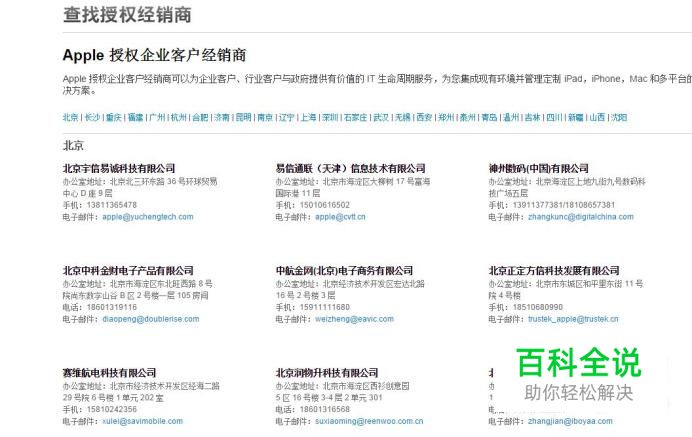Jump to the 北京 city section link
This screenshot has width=692, height=437.
coord(70,117)
